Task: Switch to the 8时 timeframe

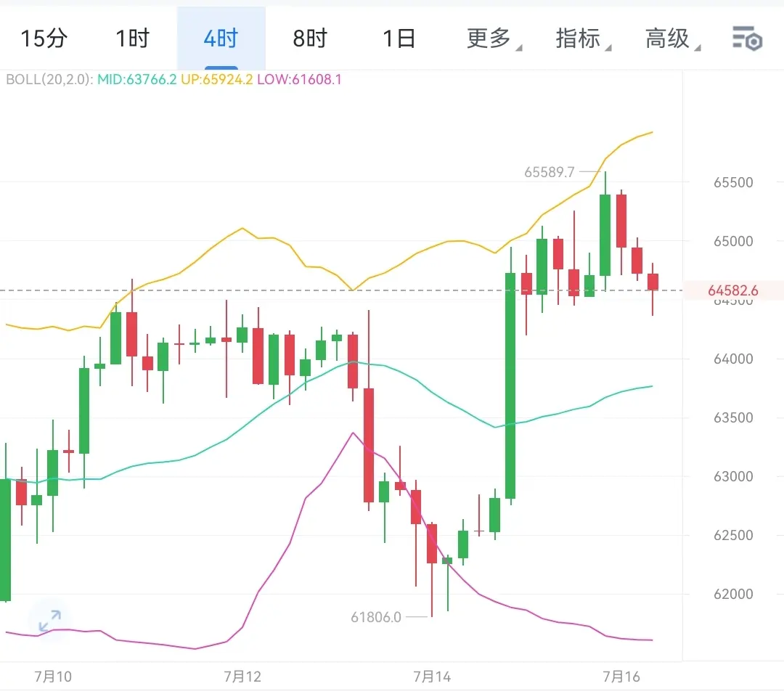Action: 310,38
